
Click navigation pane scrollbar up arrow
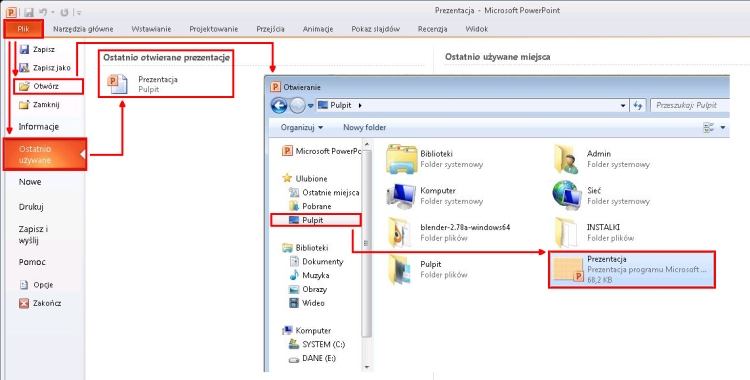(367, 145)
